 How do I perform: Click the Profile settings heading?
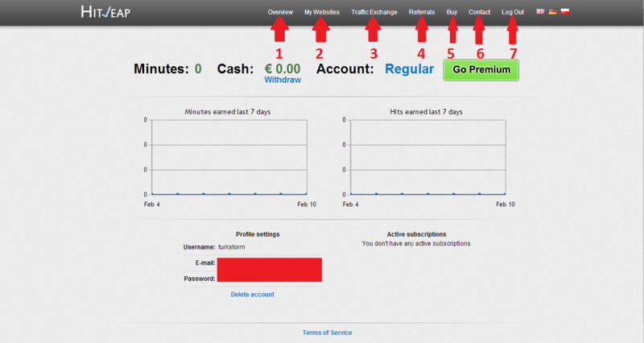[x=258, y=234]
